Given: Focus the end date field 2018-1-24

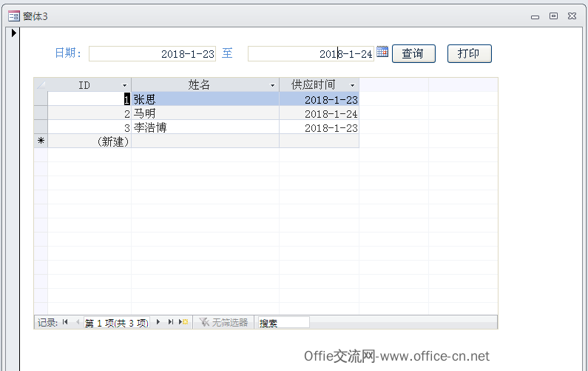Looking at the screenshot, I should coord(311,54).
